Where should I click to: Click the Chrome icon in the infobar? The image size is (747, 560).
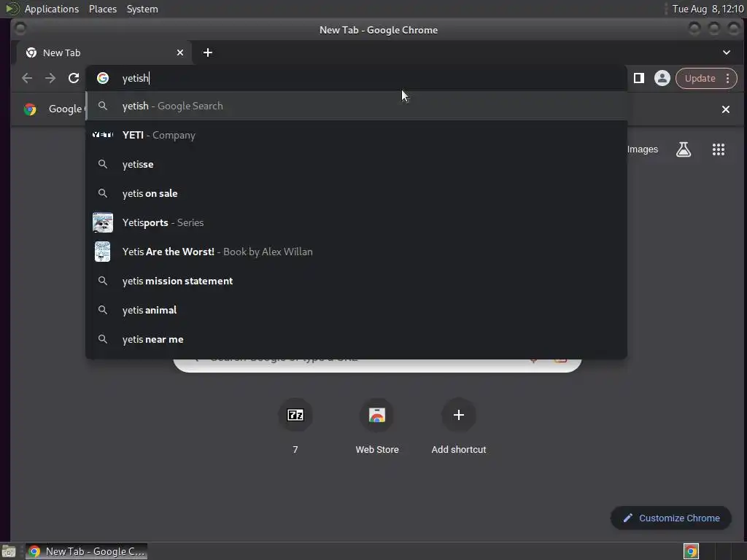30,109
